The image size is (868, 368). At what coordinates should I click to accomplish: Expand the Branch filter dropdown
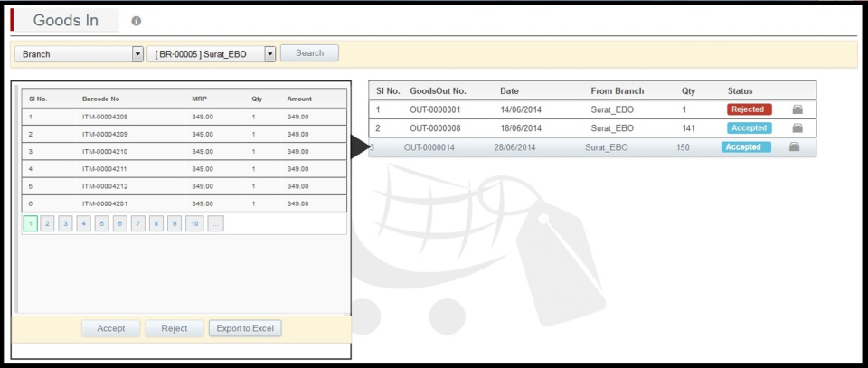tap(137, 54)
